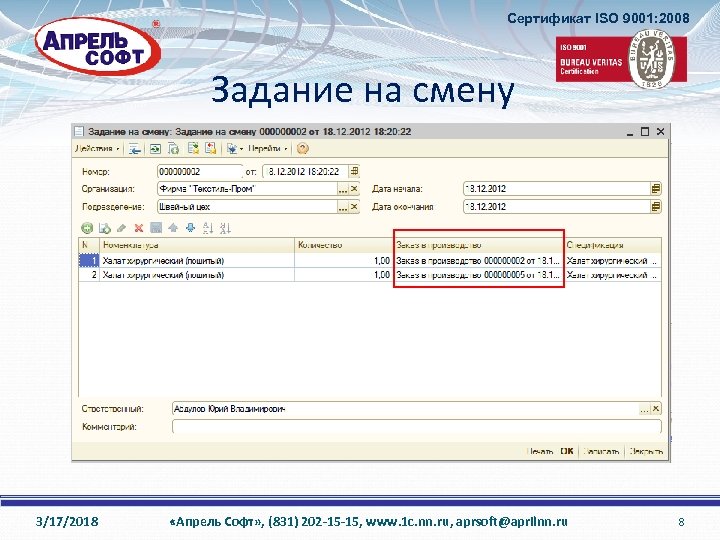
Task: Click the Количество column header
Action: [x=343, y=245]
